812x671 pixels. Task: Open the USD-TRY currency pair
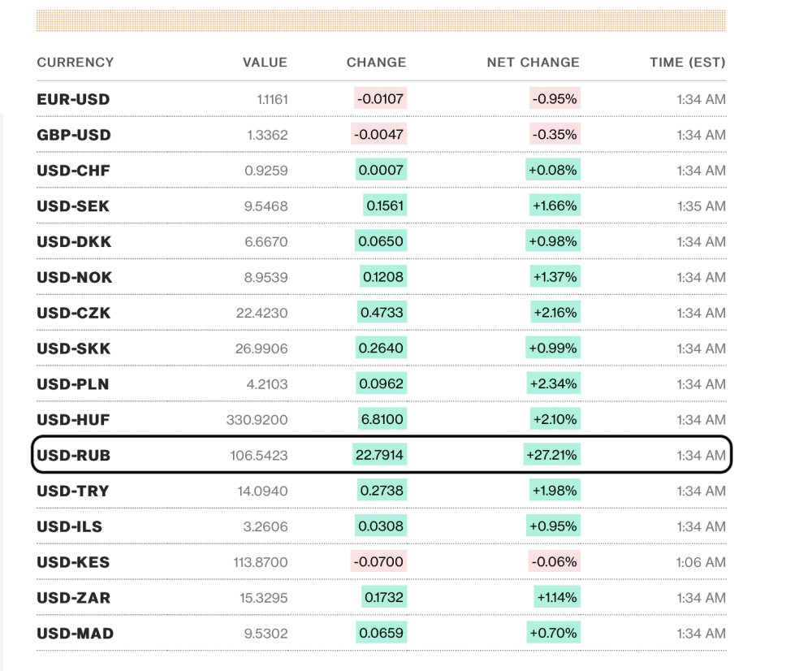pyautogui.click(x=72, y=491)
